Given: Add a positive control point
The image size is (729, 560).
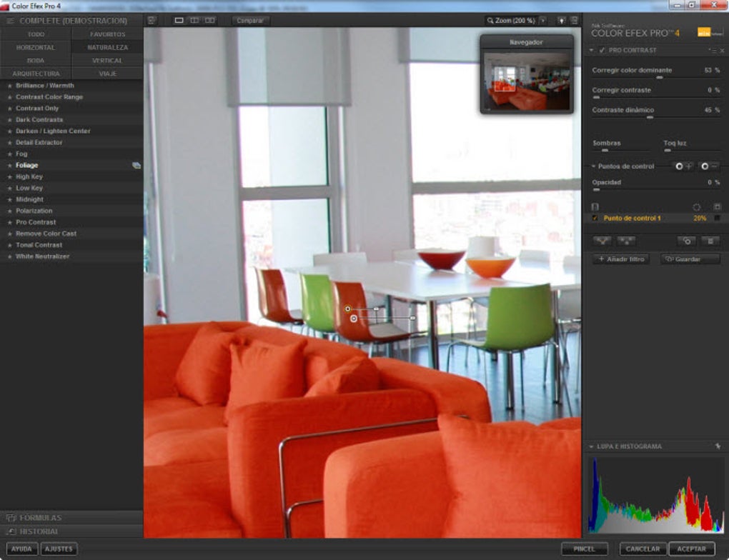Looking at the screenshot, I should point(683,166).
